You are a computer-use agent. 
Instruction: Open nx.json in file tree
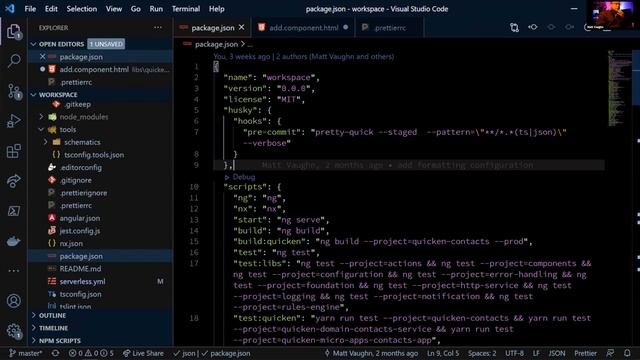pos(71,243)
